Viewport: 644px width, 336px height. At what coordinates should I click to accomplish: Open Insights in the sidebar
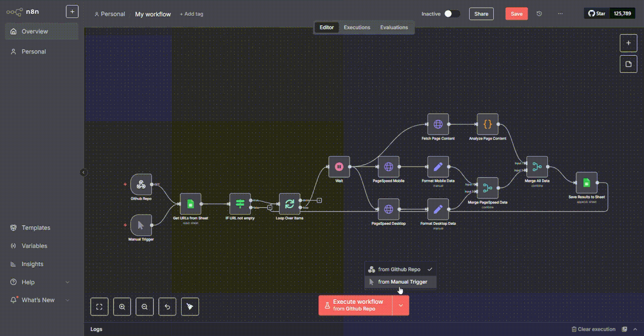pos(42,264)
